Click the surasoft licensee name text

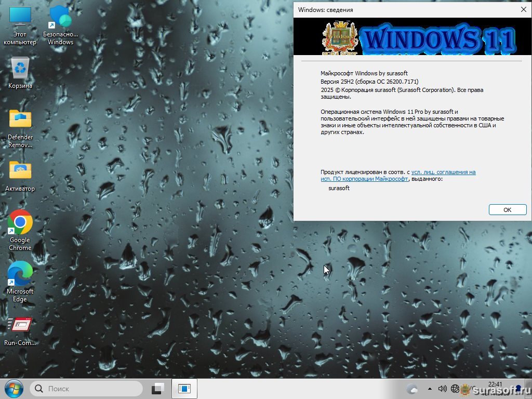pyautogui.click(x=339, y=188)
